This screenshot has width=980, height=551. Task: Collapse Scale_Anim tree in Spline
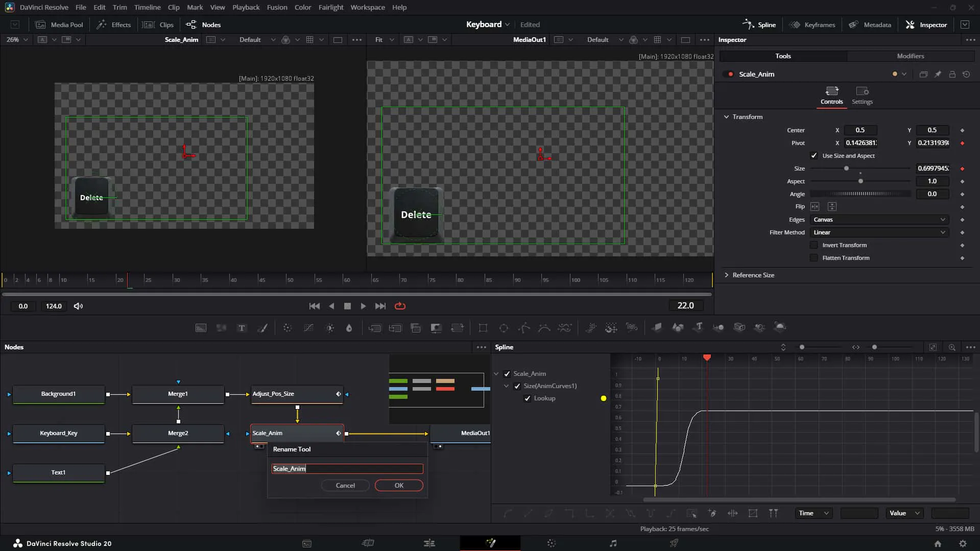496,374
